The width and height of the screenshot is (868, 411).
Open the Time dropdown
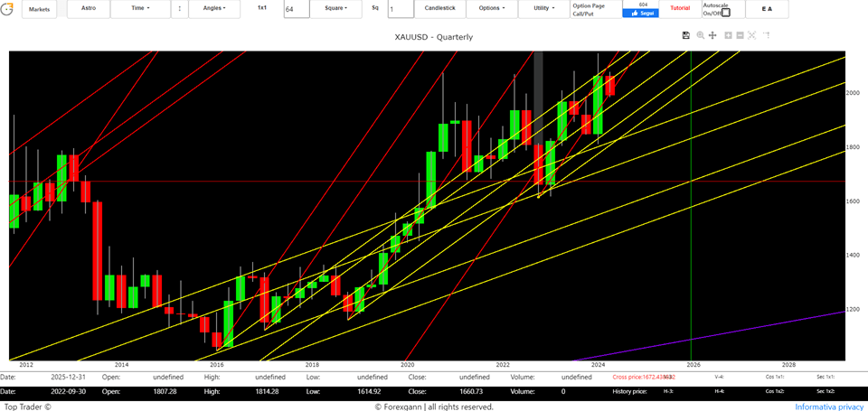coord(139,9)
